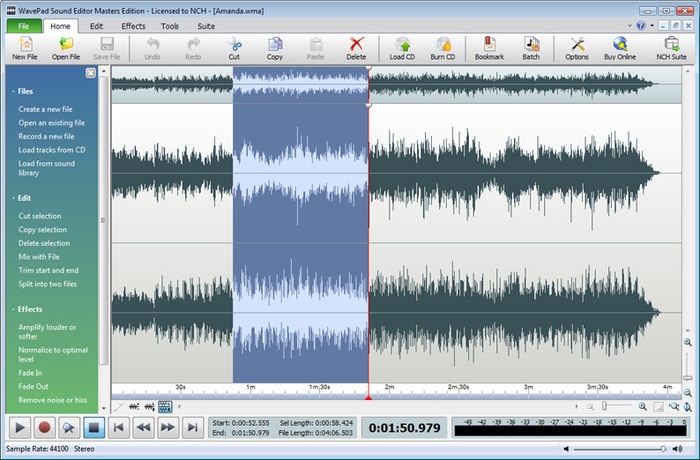Close the left task sidebar panel

(x=91, y=73)
